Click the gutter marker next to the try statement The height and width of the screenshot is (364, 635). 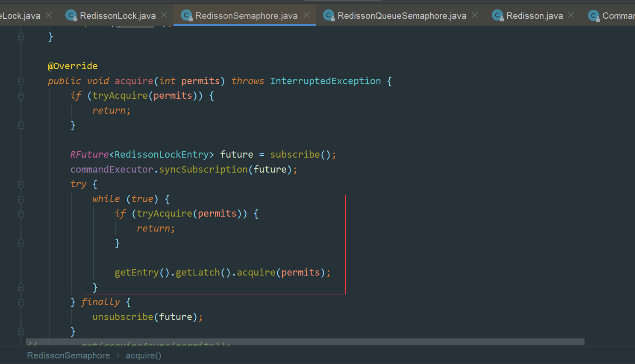click(x=21, y=185)
